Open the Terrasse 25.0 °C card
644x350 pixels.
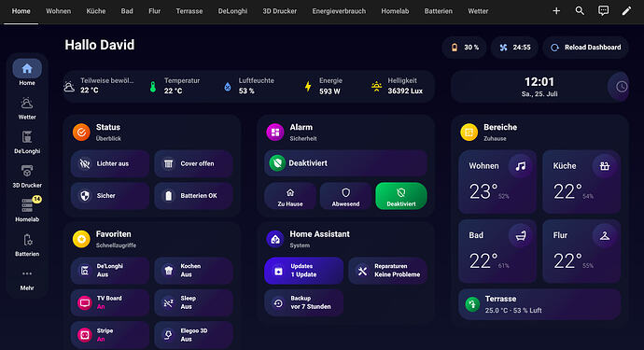point(539,304)
